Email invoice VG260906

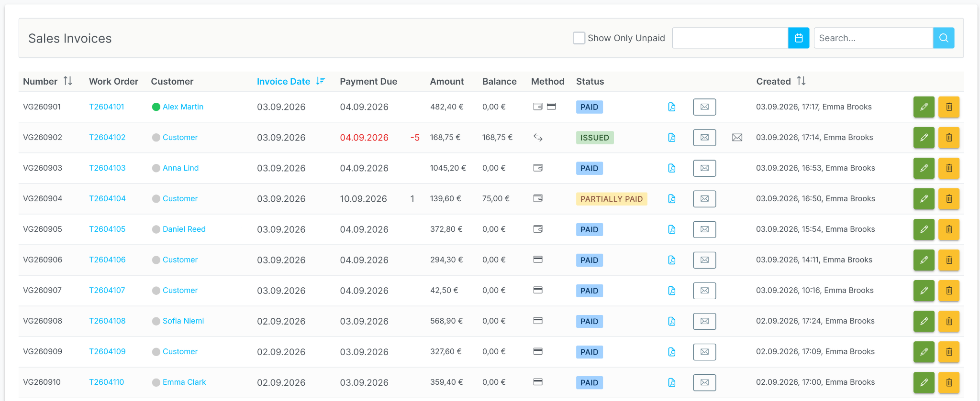[704, 260]
